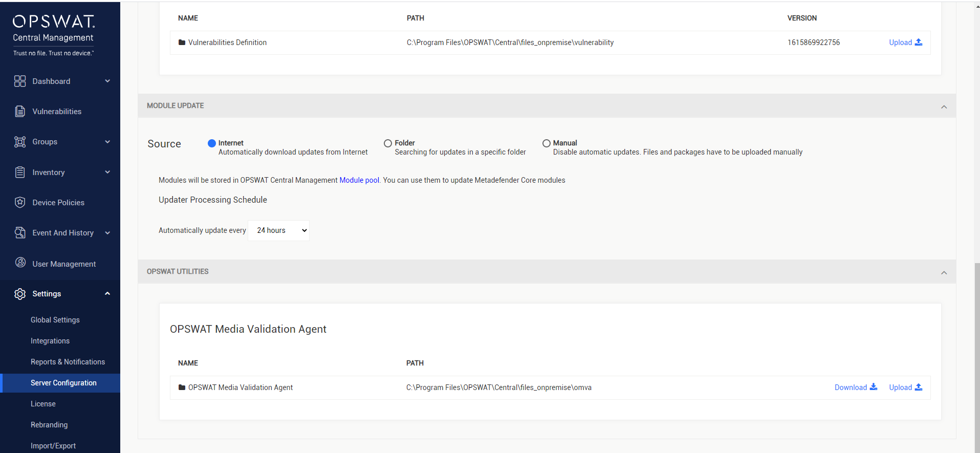980x453 pixels.
Task: Open Rebranding submenu item
Action: click(x=49, y=425)
